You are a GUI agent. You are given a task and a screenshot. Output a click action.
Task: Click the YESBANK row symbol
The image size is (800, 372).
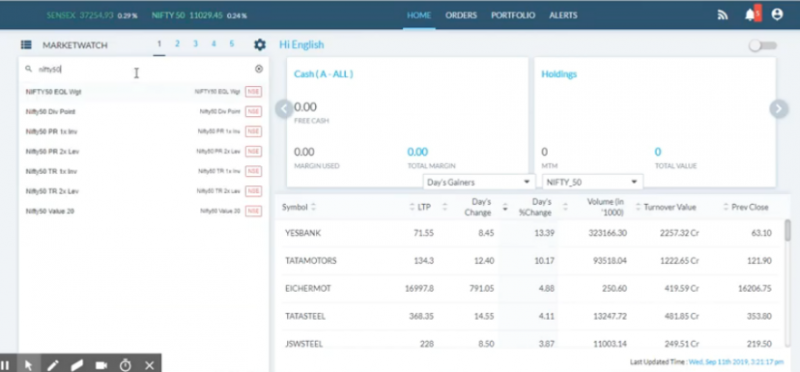click(x=303, y=233)
